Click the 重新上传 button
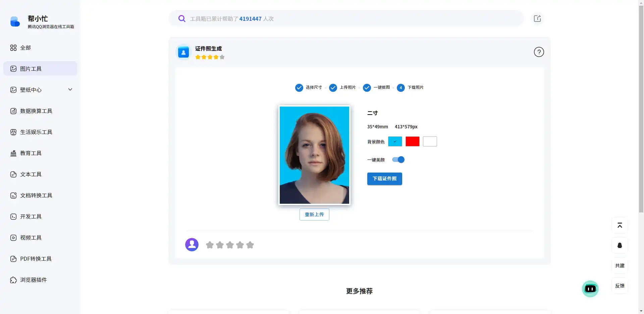The height and width of the screenshot is (314, 644). click(314, 214)
